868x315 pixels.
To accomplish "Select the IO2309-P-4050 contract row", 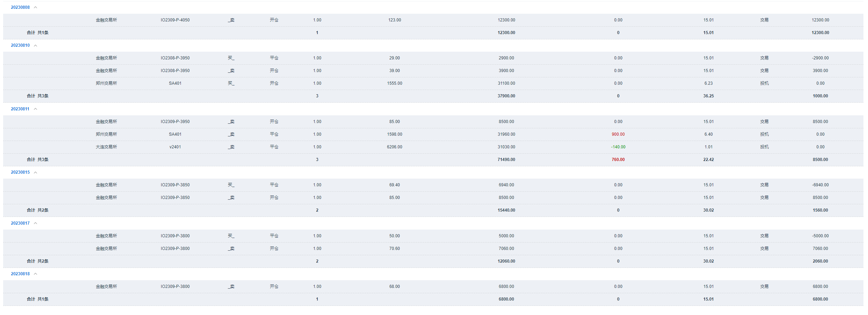I will [x=175, y=20].
